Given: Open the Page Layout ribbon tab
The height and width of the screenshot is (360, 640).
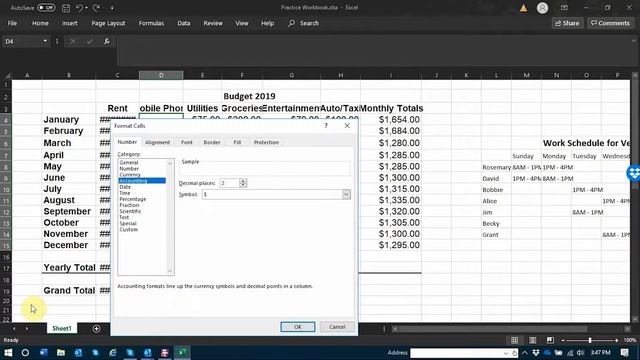Looking at the screenshot, I should 108,23.
